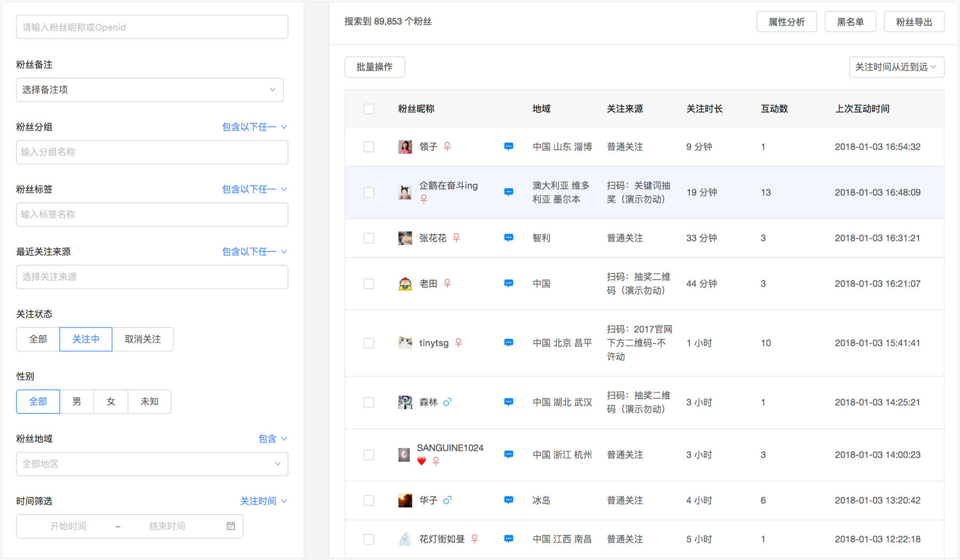960x560 pixels.
Task: Expand the 全部地区 region dropdown
Action: pos(152,464)
